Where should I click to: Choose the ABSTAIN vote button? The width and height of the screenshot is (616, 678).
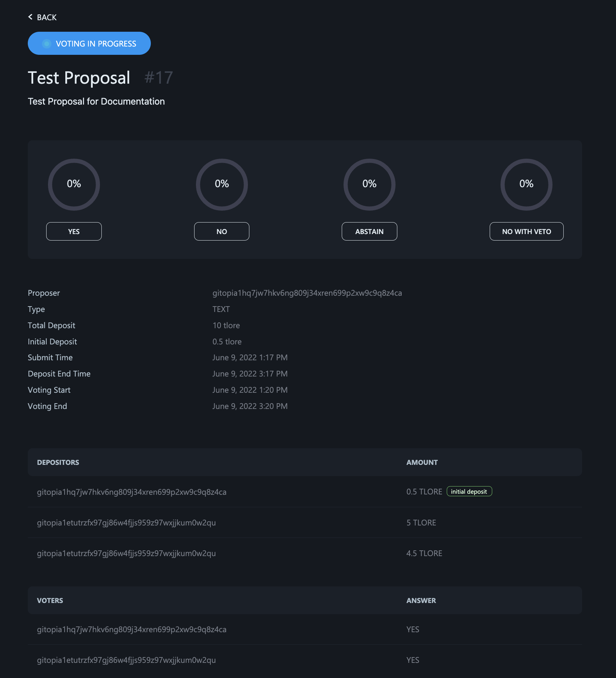[x=369, y=232]
